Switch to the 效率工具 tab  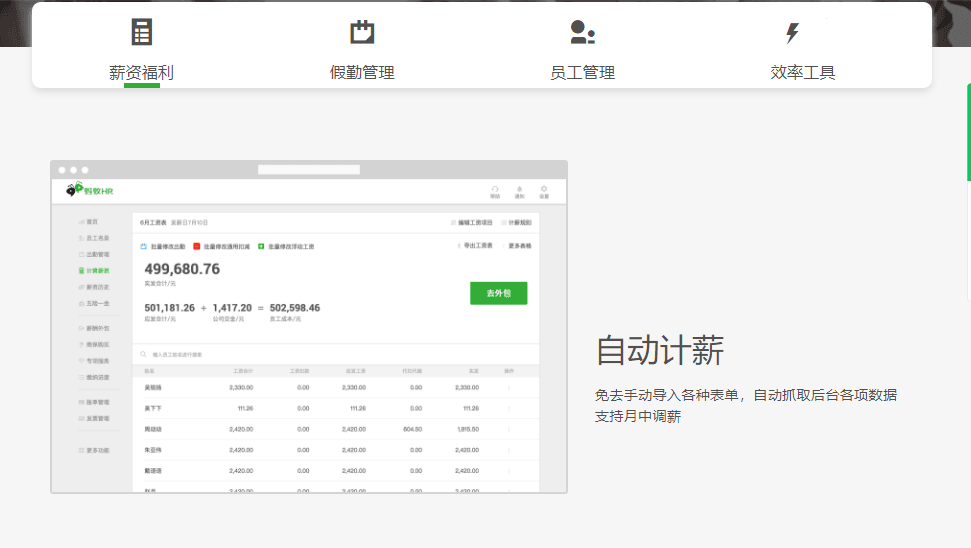(x=803, y=72)
